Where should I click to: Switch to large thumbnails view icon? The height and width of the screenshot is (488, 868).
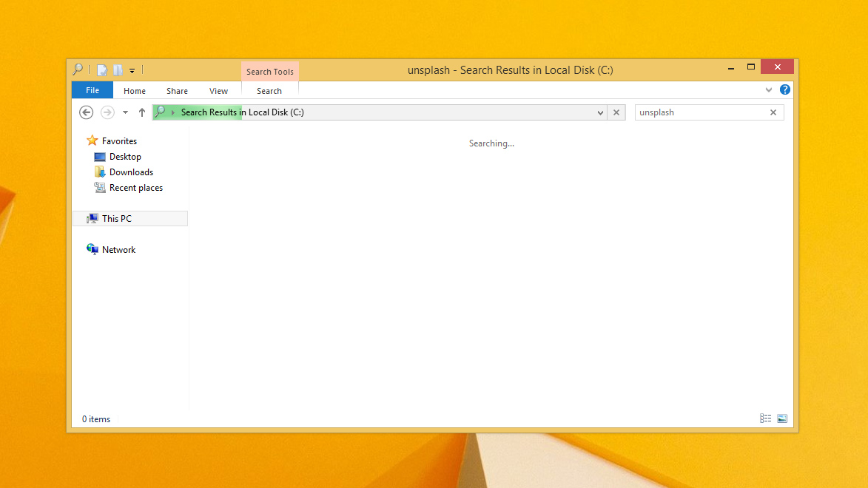(782, 418)
